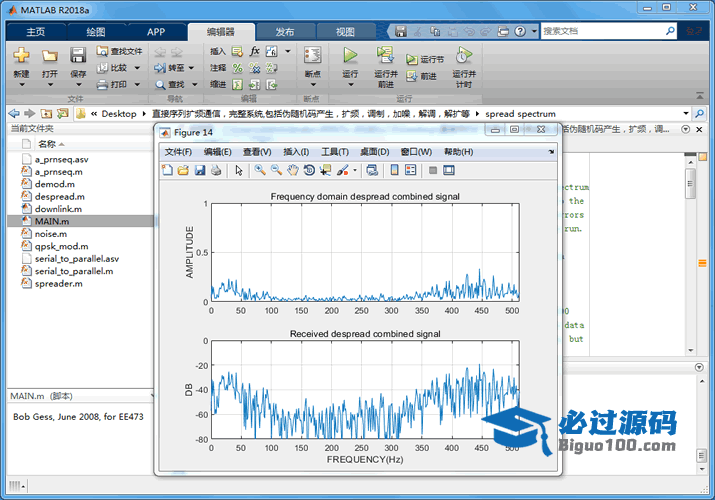
Task: Open the Brush tool color dropdown arrow
Action: 354,170
